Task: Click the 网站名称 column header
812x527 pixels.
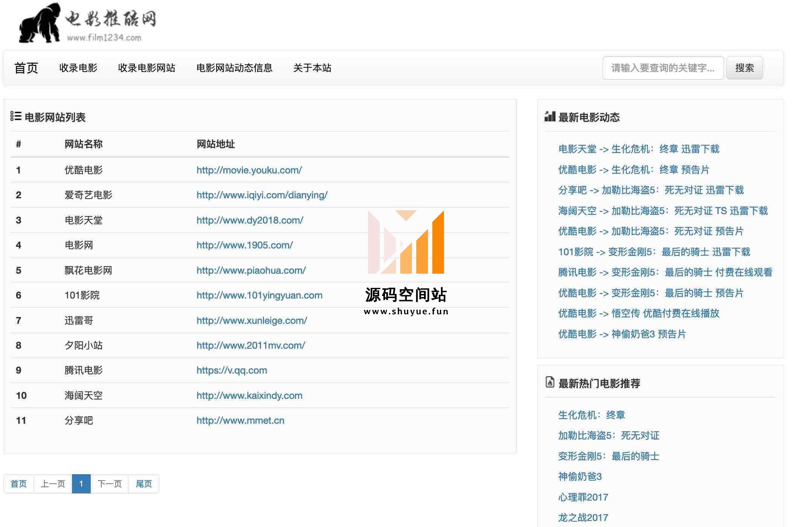Action: pyautogui.click(x=84, y=144)
